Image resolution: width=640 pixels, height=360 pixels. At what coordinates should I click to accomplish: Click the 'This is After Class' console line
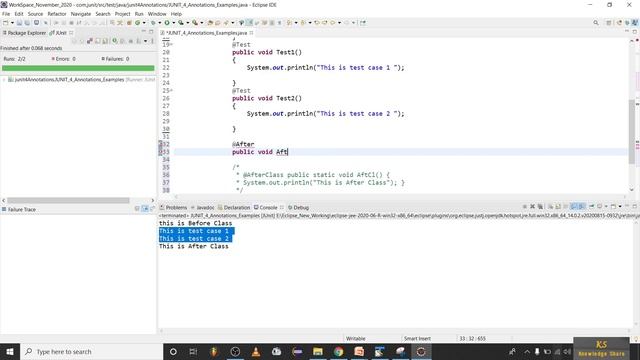(x=193, y=246)
